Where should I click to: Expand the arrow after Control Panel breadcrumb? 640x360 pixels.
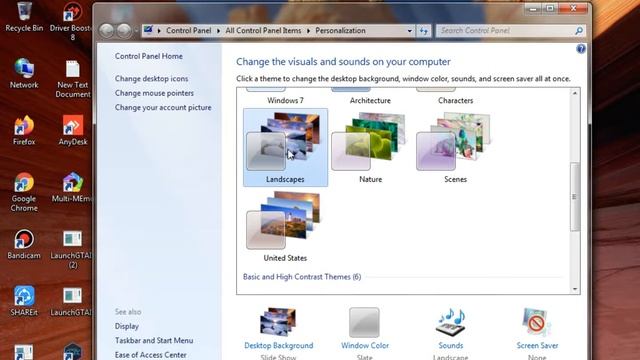[218, 31]
